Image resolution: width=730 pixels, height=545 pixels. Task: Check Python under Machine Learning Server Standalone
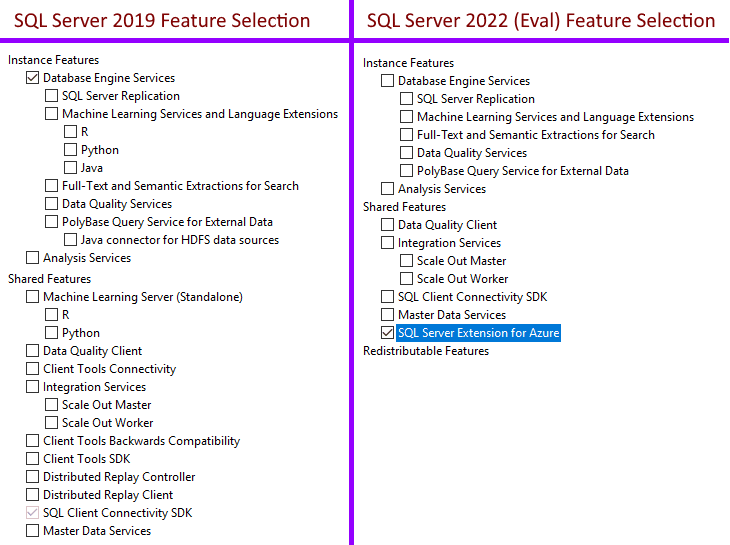click(x=51, y=333)
